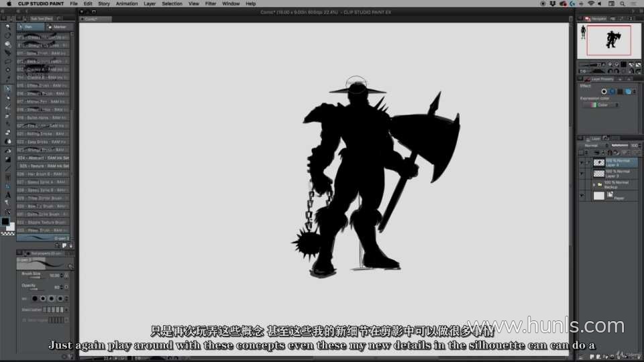Enable the border effect icon
Screen dimensions: 644x362
click(x=604, y=92)
